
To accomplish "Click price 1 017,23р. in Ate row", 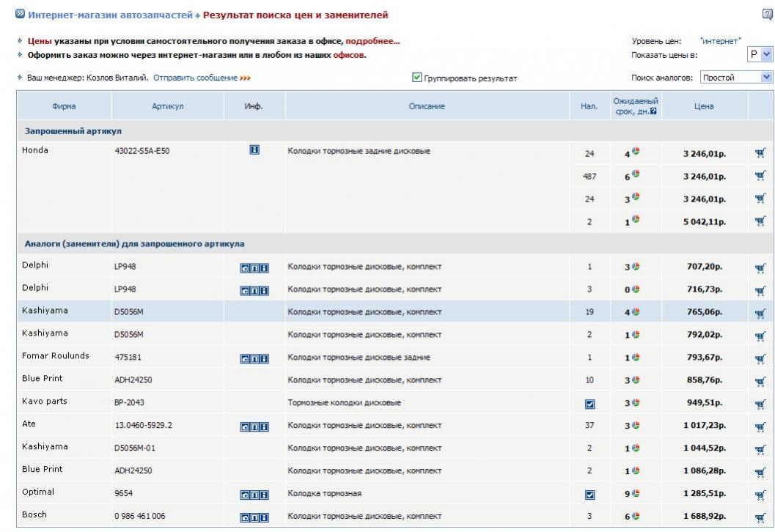I will pos(705,425).
